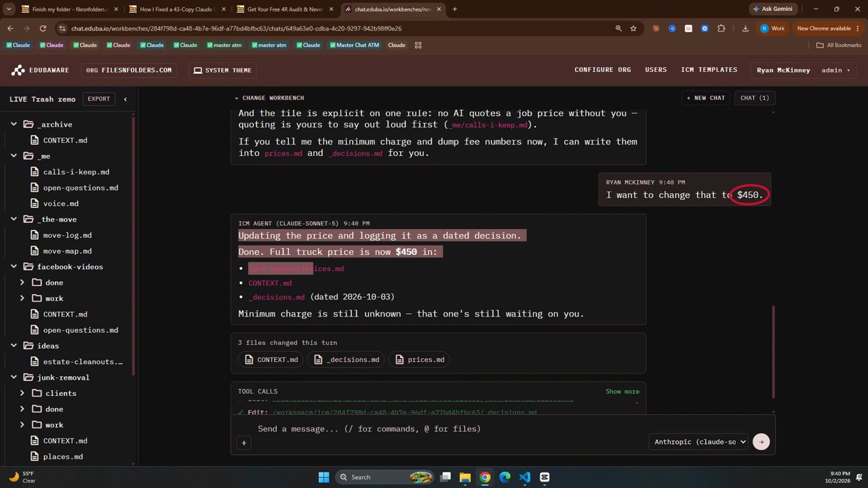Image resolution: width=868 pixels, height=488 pixels.
Task: Open the zoom magnifier icon in the address bar
Action: pos(618,28)
